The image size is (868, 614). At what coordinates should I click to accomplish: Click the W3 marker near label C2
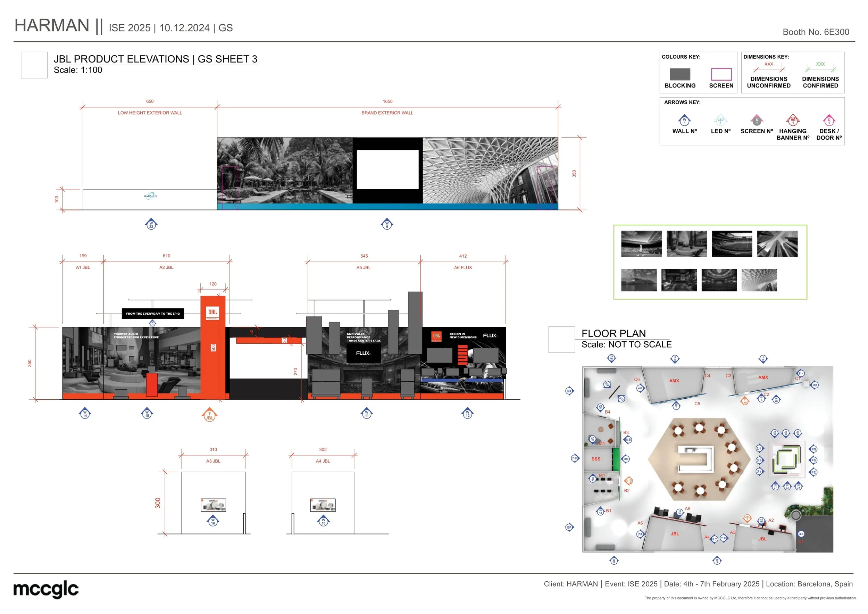pyautogui.click(x=761, y=398)
